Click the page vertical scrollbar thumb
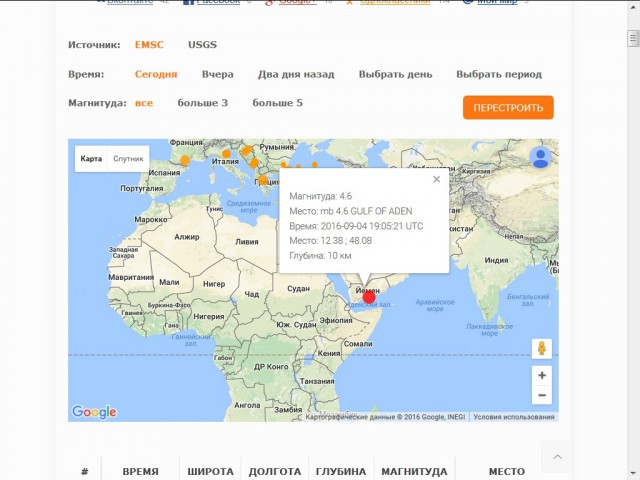Image resolution: width=640 pixels, height=480 pixels. [633, 38]
